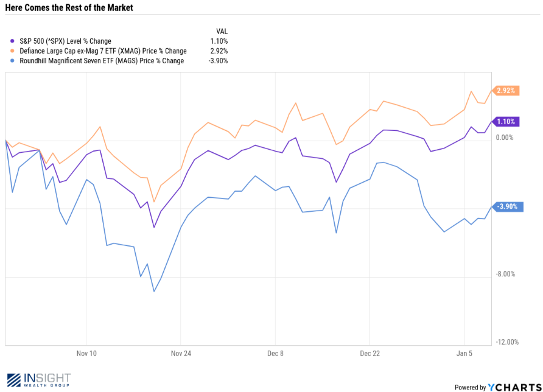Image resolution: width=543 pixels, height=392 pixels.
Task: Click the blue MAGS legend dot
Action: point(13,61)
